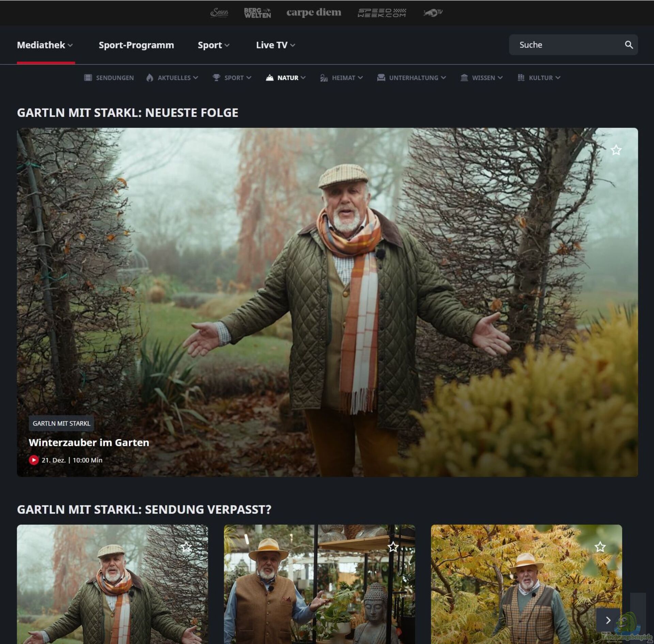
Task: Open the Winterzauber im Garten title link
Action: (x=89, y=442)
